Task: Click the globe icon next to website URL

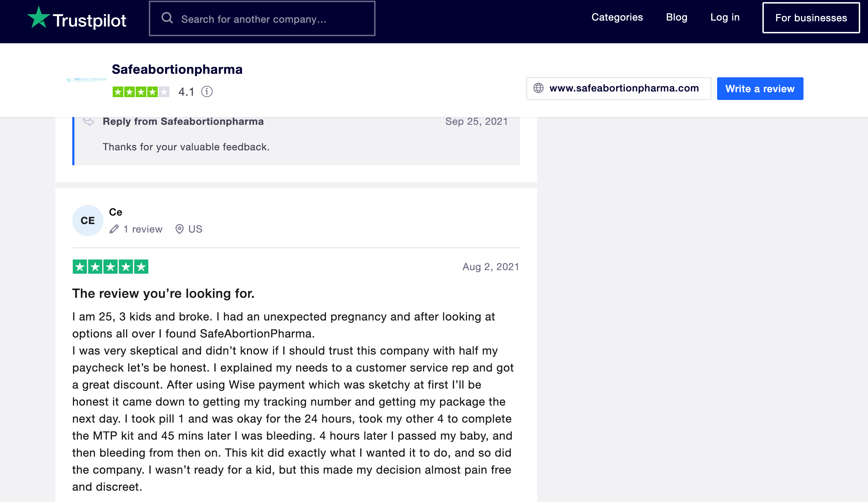Action: (539, 88)
